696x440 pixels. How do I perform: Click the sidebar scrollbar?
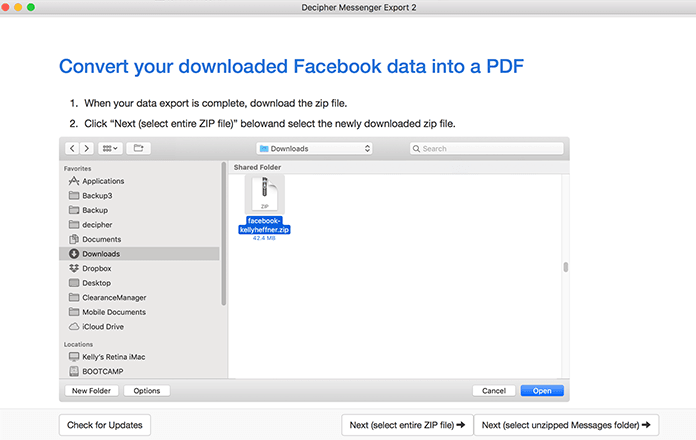[223, 234]
